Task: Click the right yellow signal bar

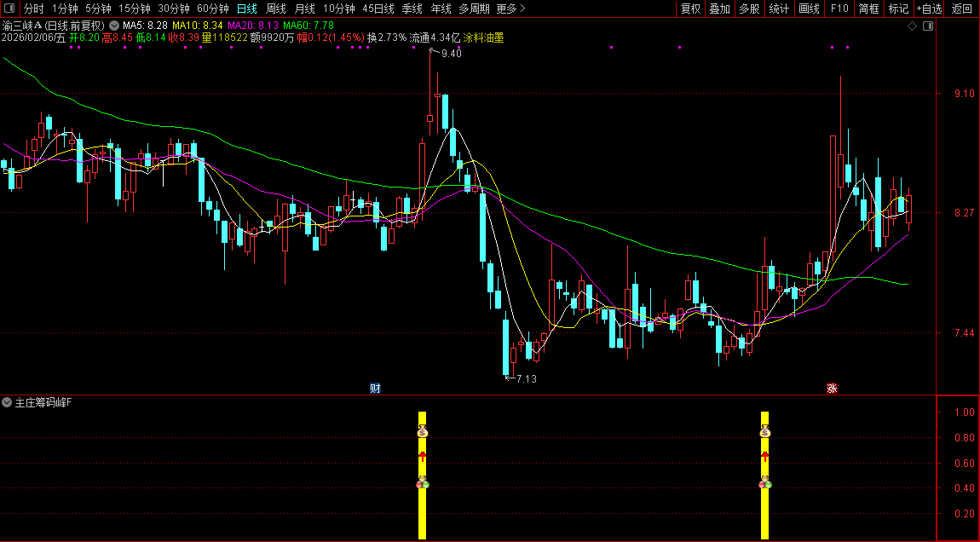Action: pyautogui.click(x=765, y=476)
